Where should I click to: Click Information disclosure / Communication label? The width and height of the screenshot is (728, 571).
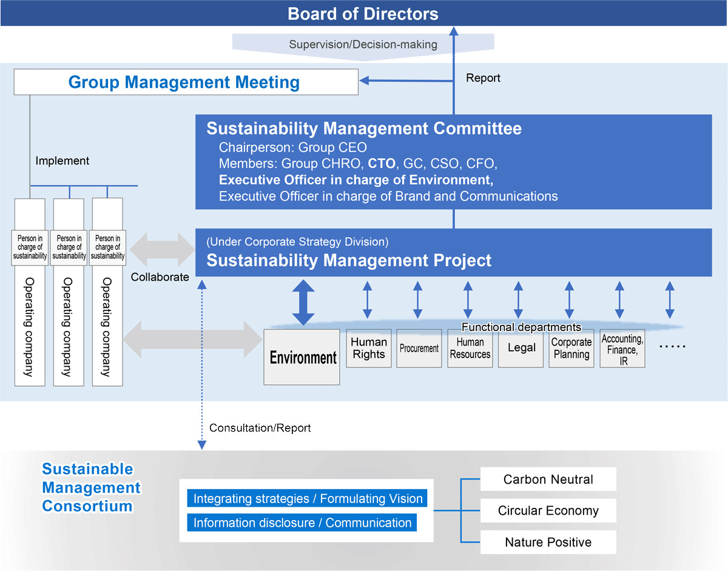pos(302,523)
